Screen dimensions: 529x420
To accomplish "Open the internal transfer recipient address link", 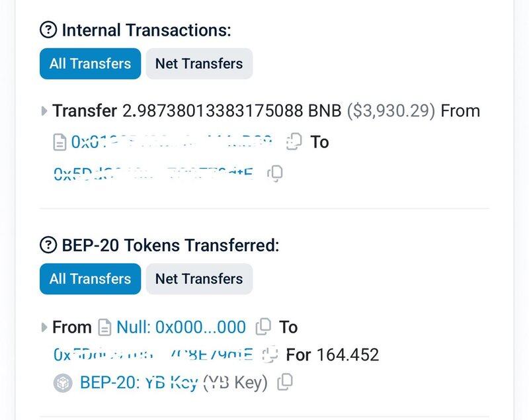I will pyautogui.click(x=153, y=173).
